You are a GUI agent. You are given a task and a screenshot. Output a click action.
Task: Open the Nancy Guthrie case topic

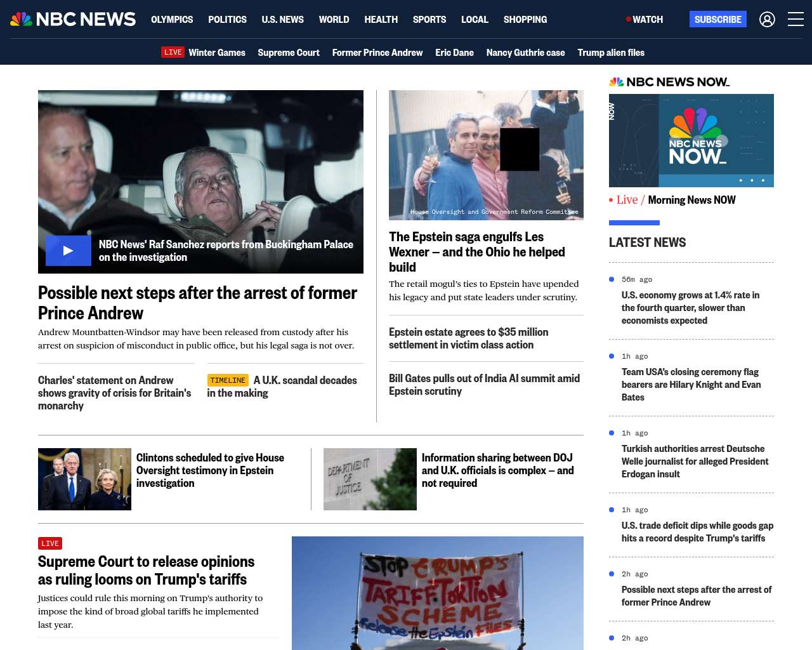tap(525, 53)
